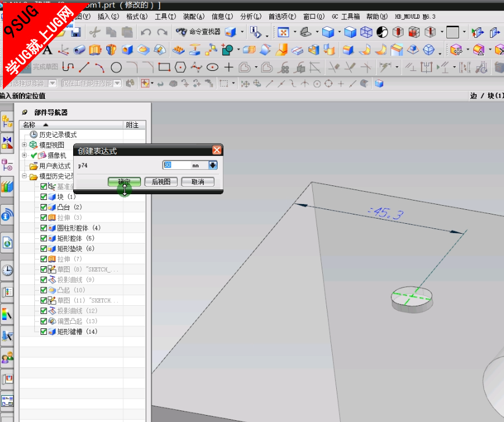504x422 pixels.
Task: Click the 取消 button in dialog
Action: point(197,182)
